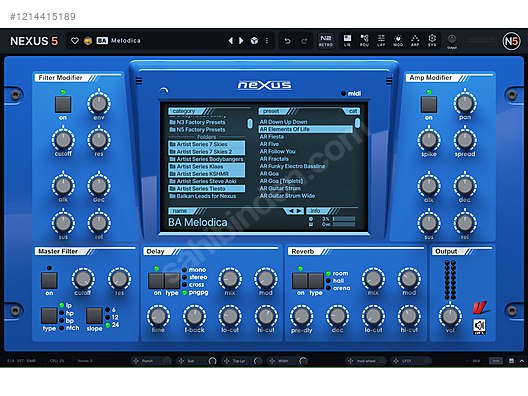Click the preset list scrollbar
This screenshot has width=528, height=396.
(x=357, y=123)
